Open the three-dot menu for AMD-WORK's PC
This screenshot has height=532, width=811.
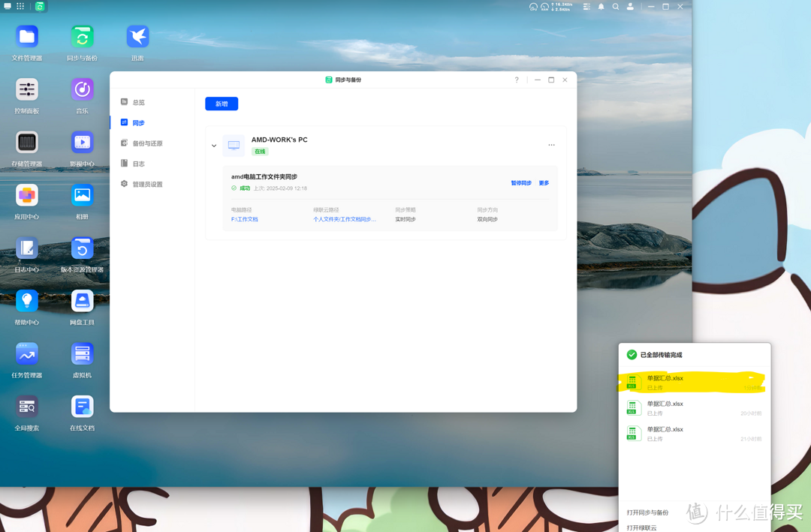pos(551,146)
